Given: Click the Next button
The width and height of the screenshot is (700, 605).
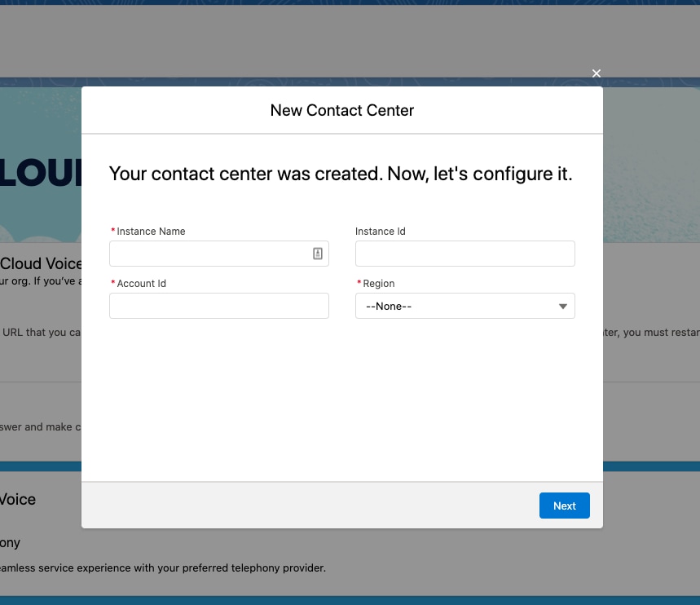Looking at the screenshot, I should 564,506.
